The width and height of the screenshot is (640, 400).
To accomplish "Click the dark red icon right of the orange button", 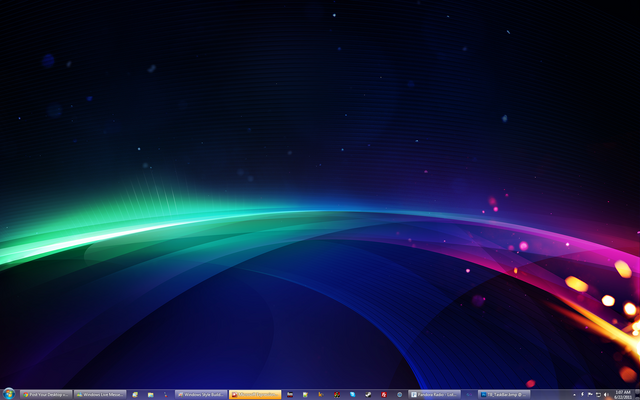I will [x=289, y=394].
